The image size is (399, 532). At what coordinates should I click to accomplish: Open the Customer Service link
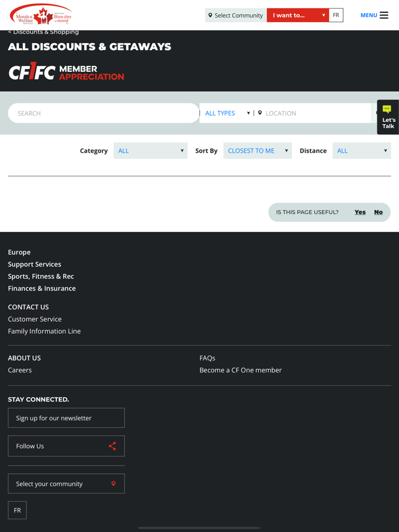point(35,319)
